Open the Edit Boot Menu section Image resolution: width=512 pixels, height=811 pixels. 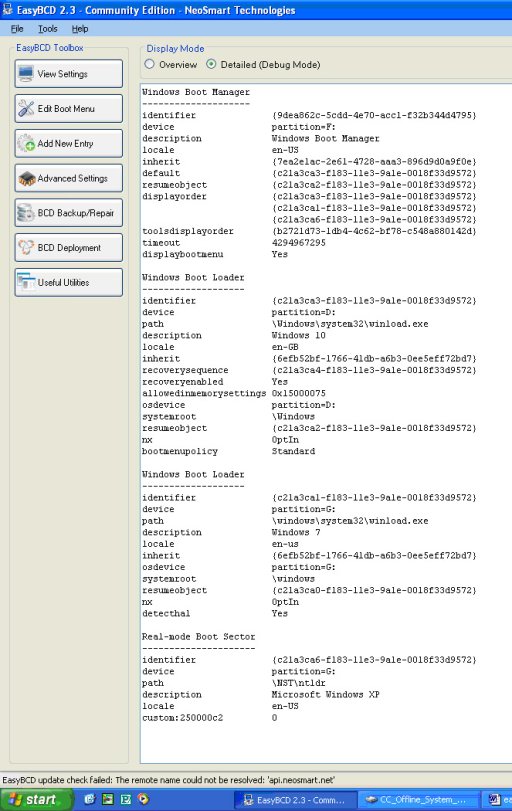[x=69, y=109]
